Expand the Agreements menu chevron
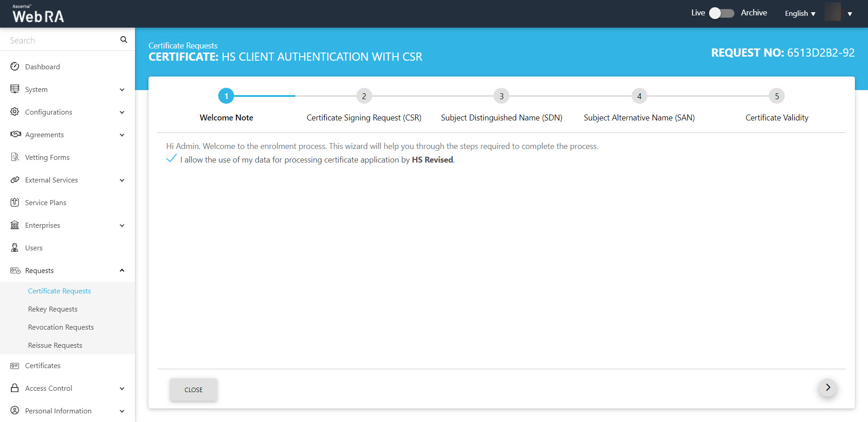868x422 pixels. click(x=122, y=135)
